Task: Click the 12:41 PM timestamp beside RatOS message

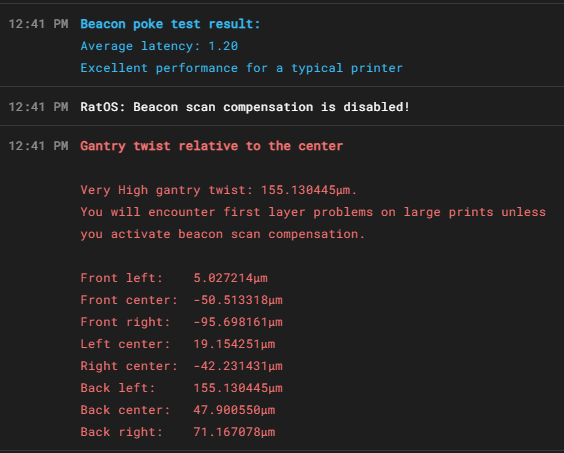Action: pyautogui.click(x=38, y=107)
